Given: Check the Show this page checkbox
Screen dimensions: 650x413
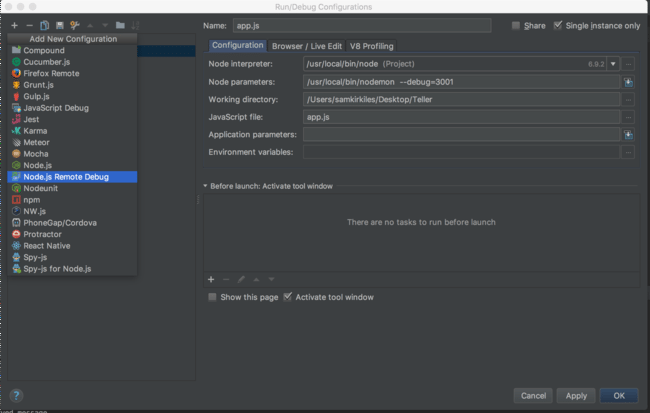Looking at the screenshot, I should point(212,297).
